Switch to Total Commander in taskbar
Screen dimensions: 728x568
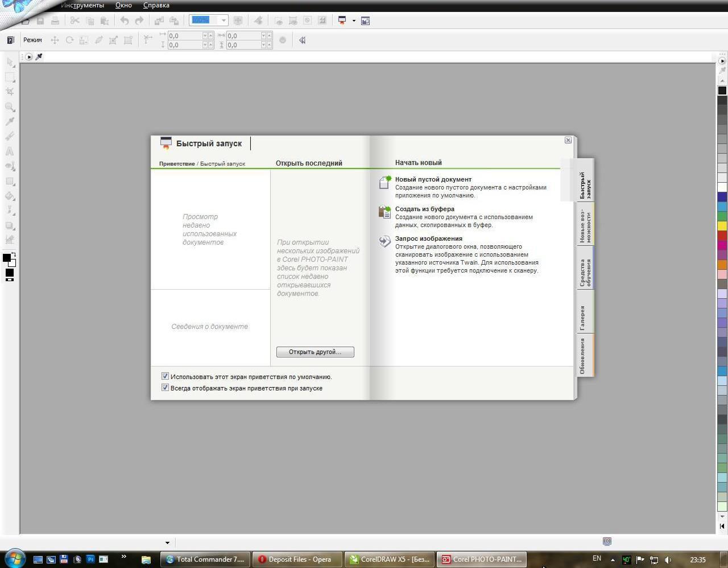coord(205,559)
